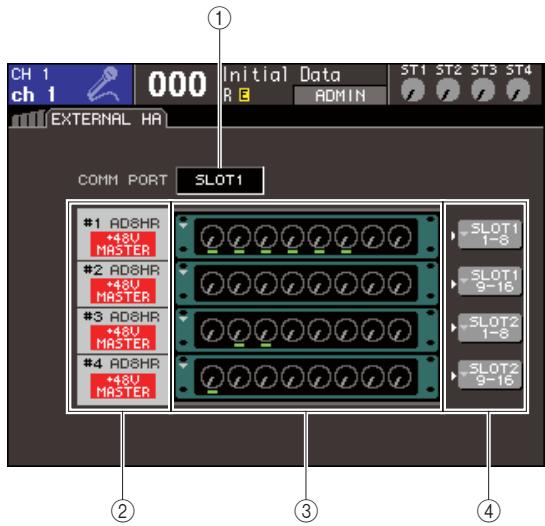This screenshot has height=526, width=545.
Task: Open the SLOT2 1-8 input port selector
Action: point(490,328)
